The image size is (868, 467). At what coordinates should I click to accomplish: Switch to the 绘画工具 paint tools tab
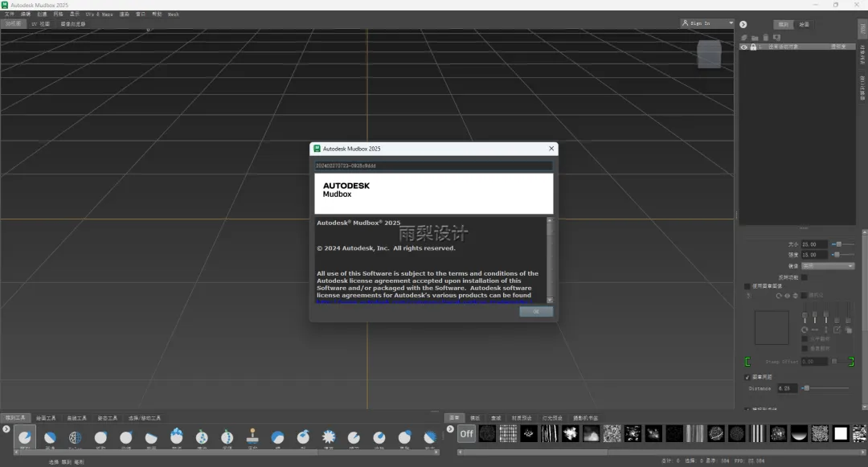click(x=46, y=418)
